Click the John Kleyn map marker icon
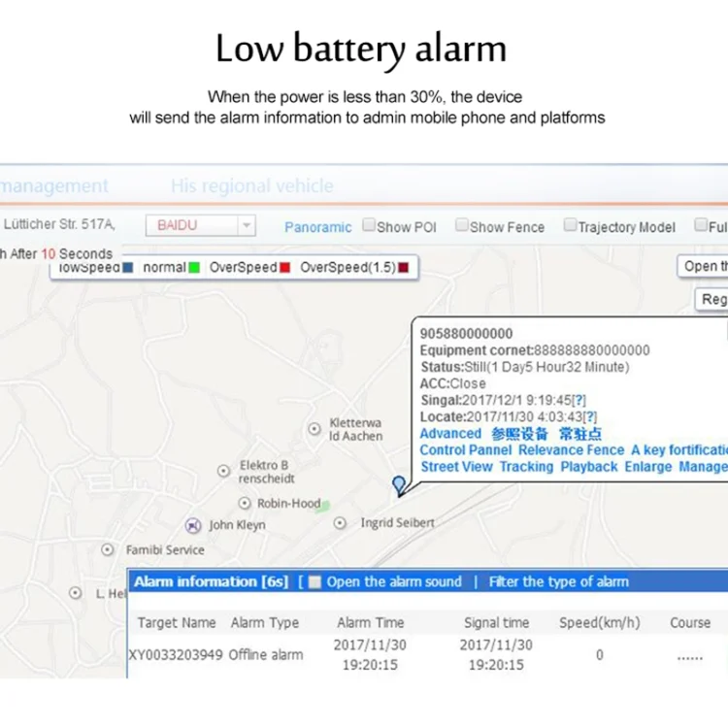 coord(192,525)
